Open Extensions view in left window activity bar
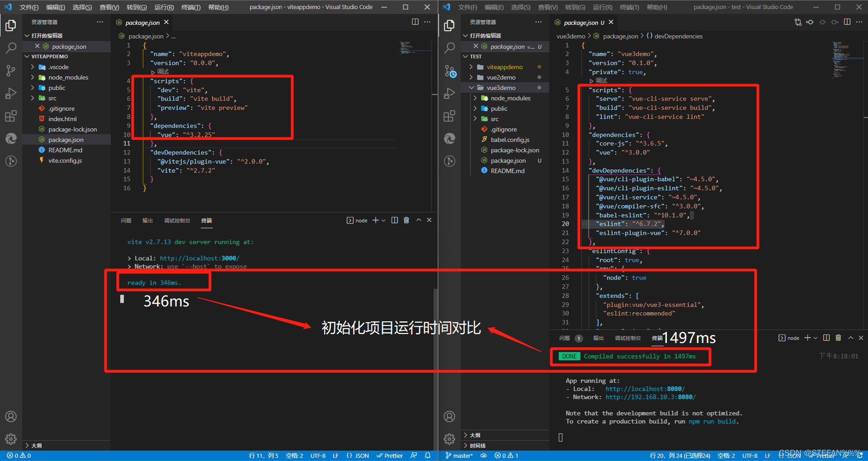 (x=11, y=116)
